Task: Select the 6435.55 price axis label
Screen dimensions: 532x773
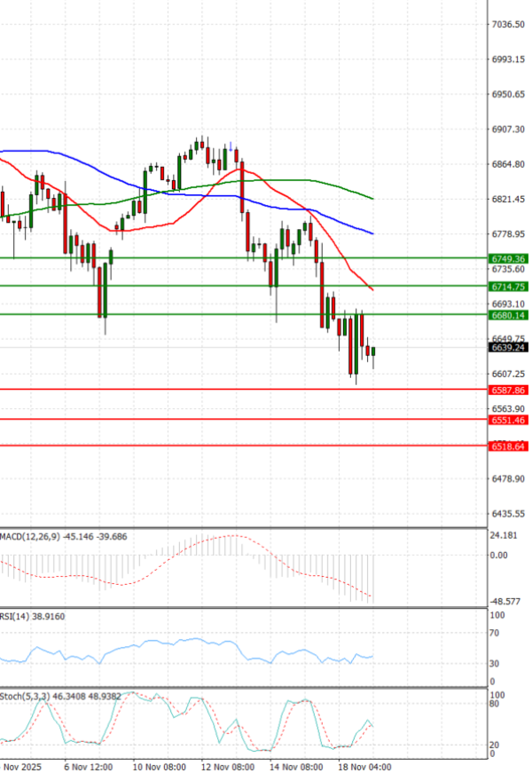Action: coord(507,514)
